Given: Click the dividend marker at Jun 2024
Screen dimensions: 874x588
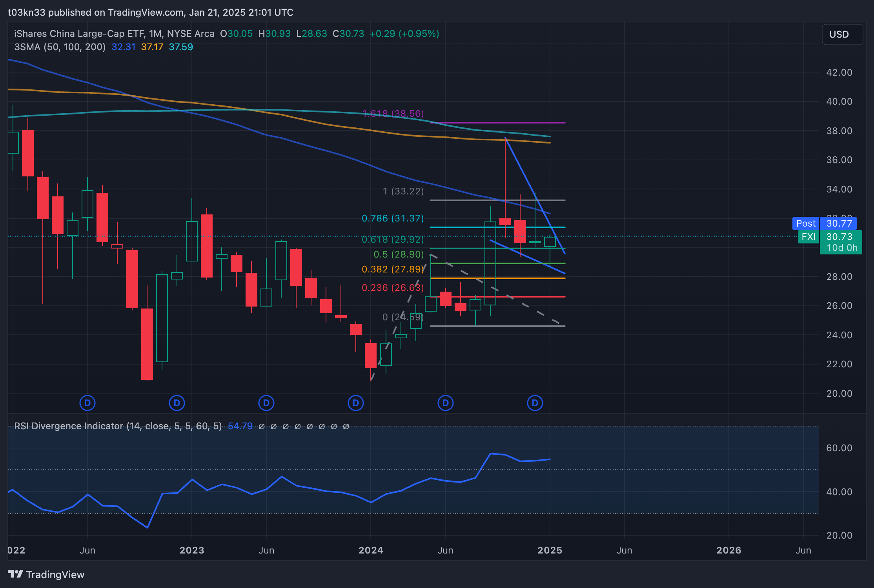Looking at the screenshot, I should tap(446, 403).
